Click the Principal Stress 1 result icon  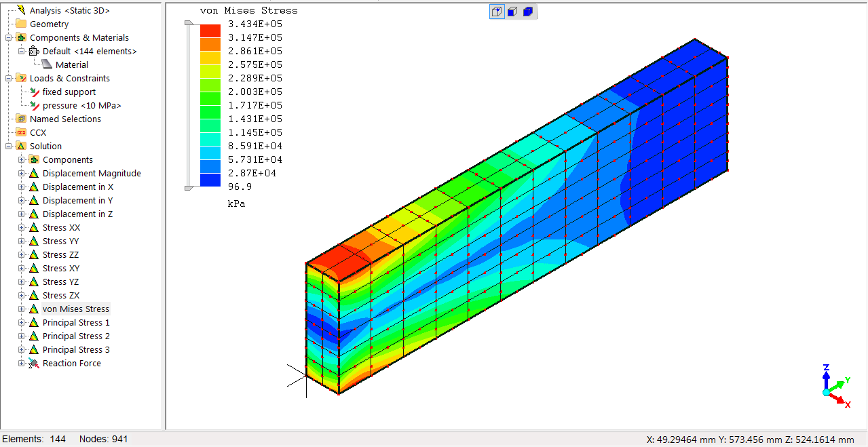[34, 322]
